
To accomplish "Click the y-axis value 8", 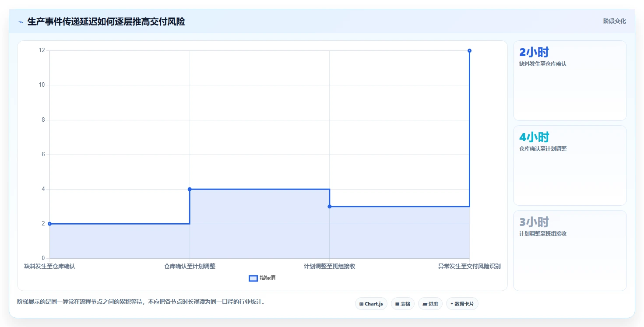I will [43, 120].
